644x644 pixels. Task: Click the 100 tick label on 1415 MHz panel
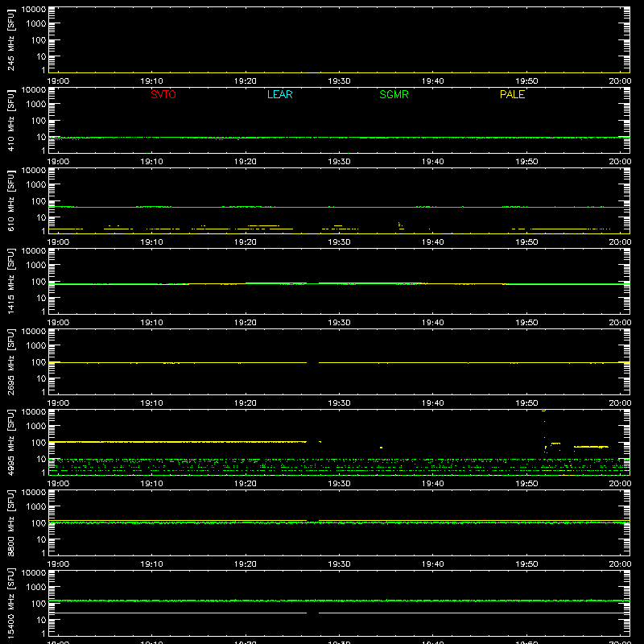[x=39, y=282]
